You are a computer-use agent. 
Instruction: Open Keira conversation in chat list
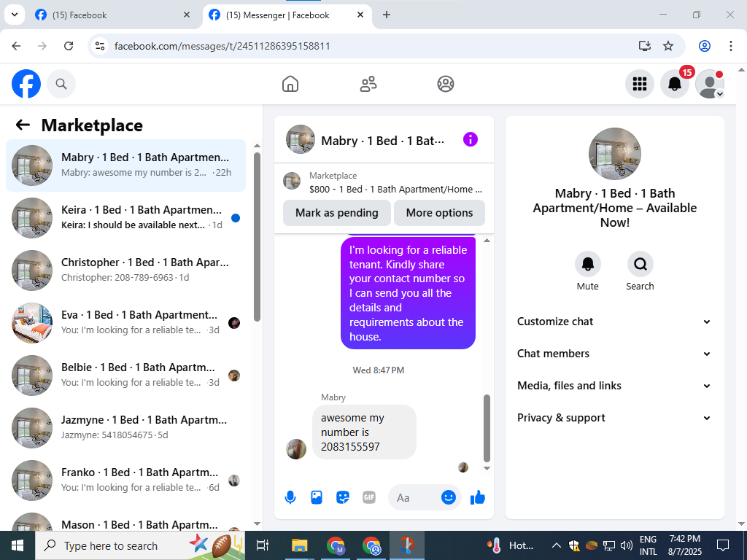[x=125, y=217]
